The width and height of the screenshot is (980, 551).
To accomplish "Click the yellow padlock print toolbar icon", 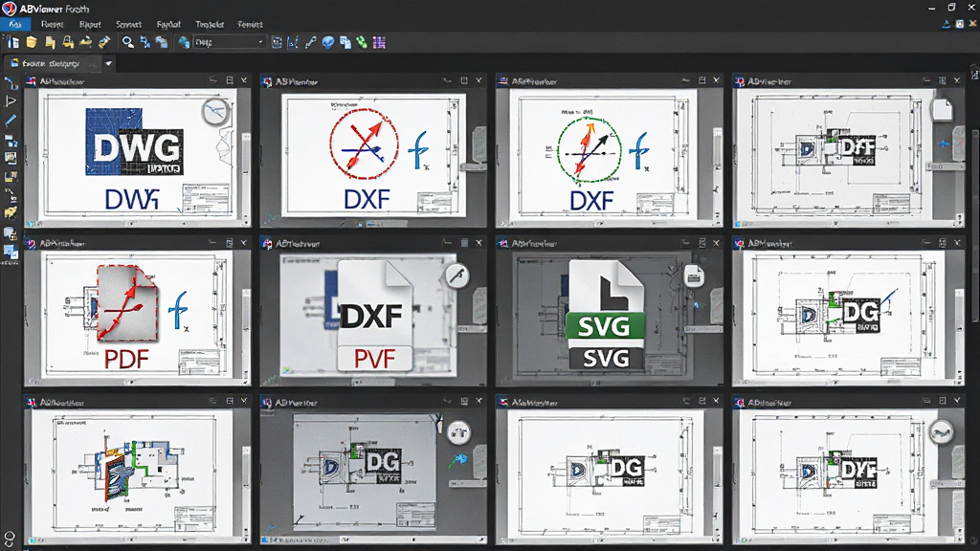I will (x=68, y=42).
